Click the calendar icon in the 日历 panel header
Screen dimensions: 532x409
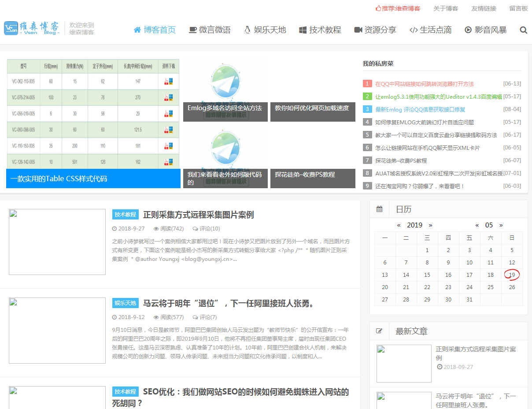(379, 208)
